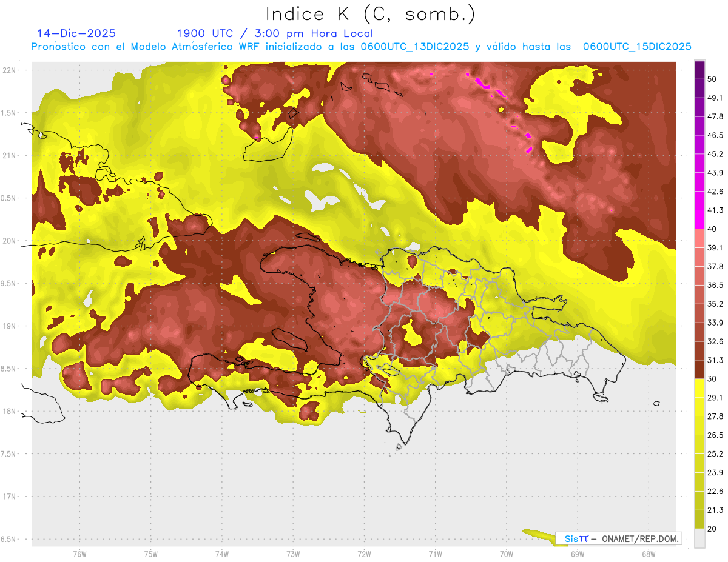Select legend value "30"
The height and width of the screenshot is (562, 728).
(712, 379)
